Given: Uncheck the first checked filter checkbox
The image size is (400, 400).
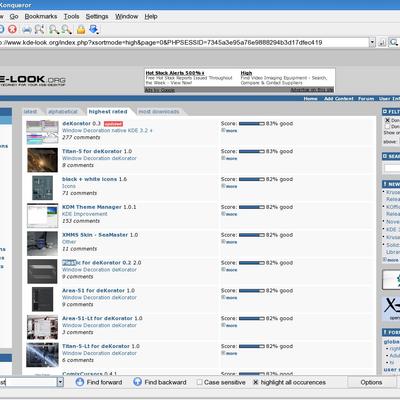Looking at the screenshot, I should (387, 120).
